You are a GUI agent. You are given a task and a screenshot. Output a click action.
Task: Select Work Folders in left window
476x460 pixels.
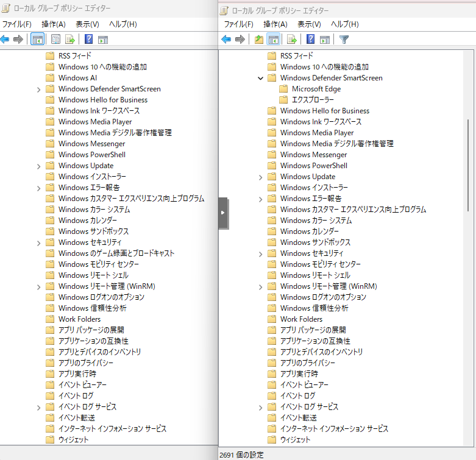(x=79, y=319)
